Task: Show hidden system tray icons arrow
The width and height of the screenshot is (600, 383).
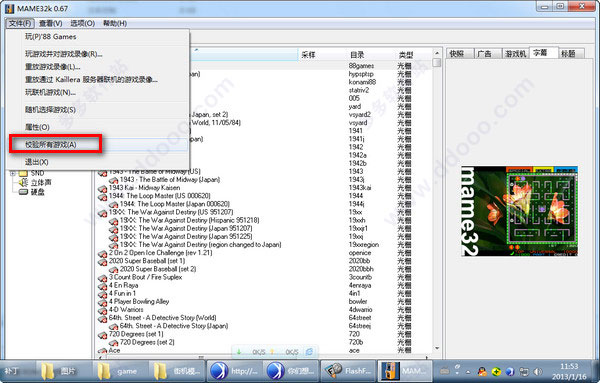Action: [x=468, y=372]
